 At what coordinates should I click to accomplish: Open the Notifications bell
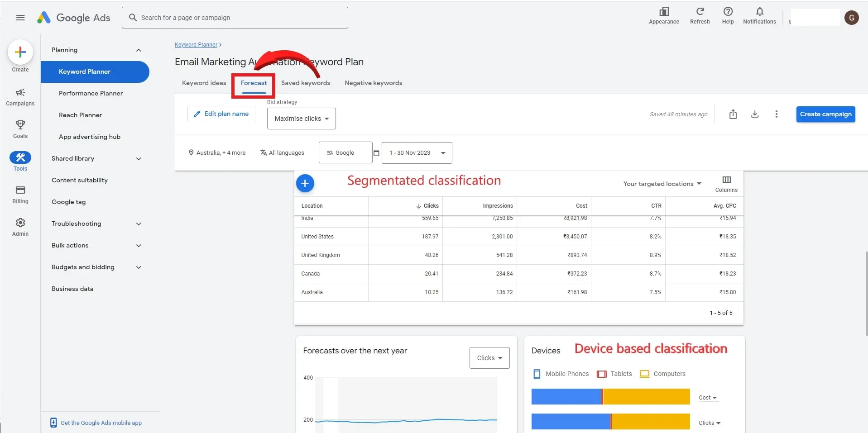(x=759, y=12)
